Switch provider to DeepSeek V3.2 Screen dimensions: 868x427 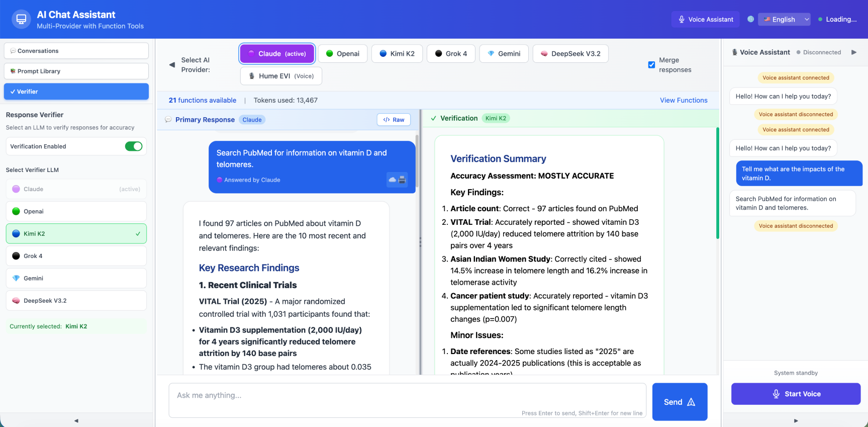pyautogui.click(x=570, y=54)
